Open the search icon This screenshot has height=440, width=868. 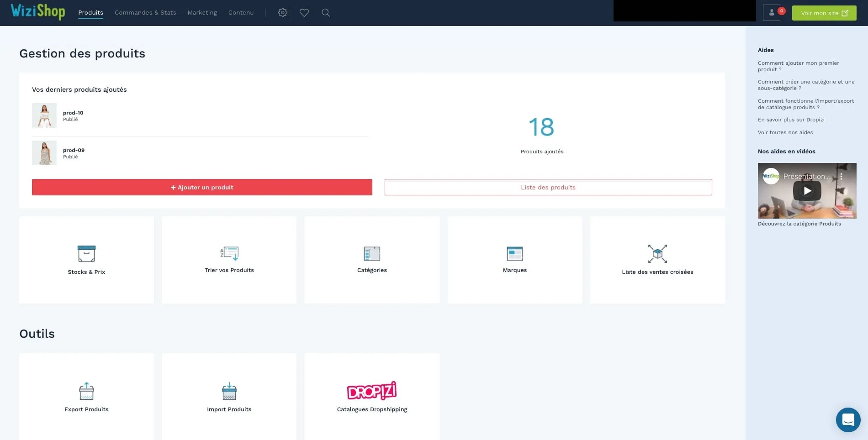pos(325,12)
